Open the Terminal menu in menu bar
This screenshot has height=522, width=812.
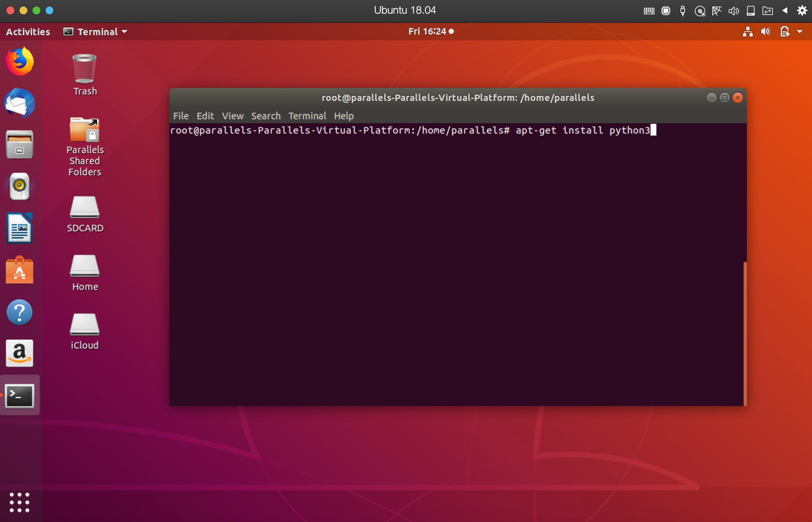307,116
